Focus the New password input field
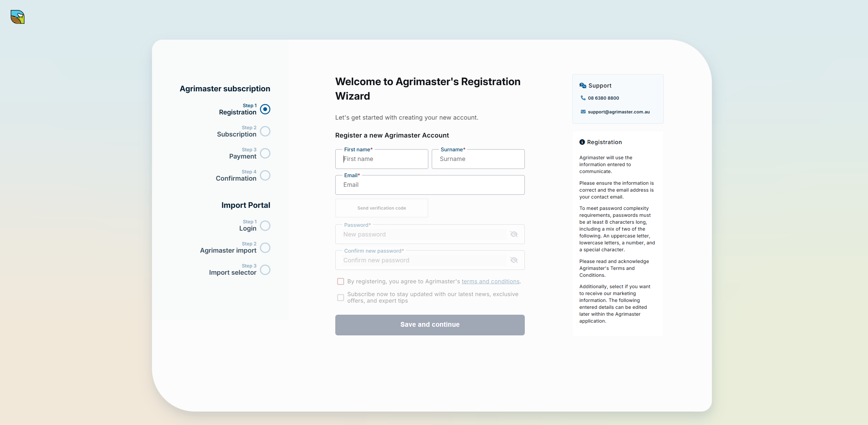 (430, 234)
